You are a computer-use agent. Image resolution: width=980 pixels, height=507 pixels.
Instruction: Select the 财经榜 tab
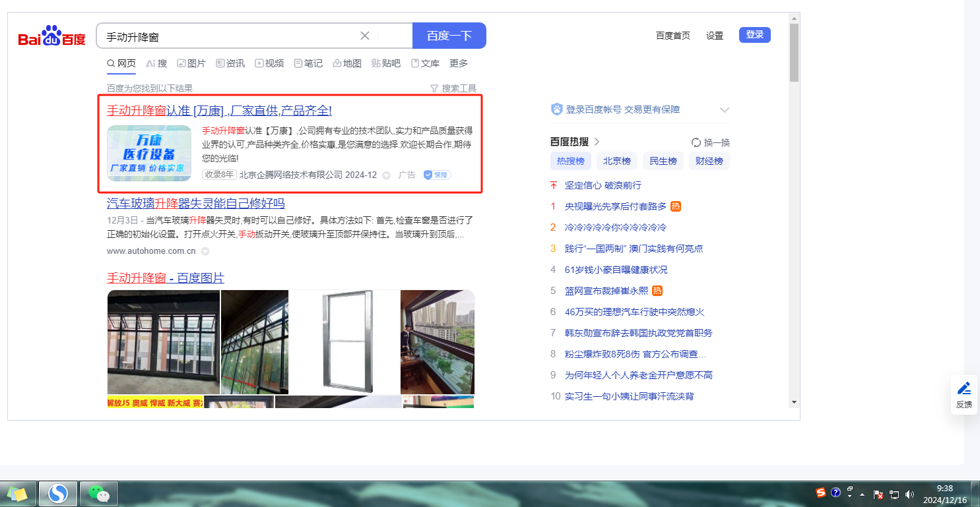pyautogui.click(x=709, y=161)
